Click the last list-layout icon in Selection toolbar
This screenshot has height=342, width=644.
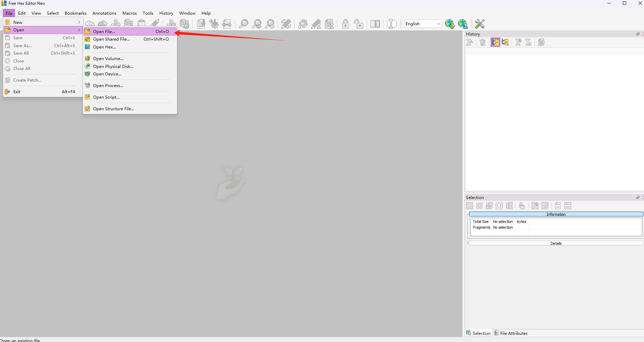click(568, 206)
